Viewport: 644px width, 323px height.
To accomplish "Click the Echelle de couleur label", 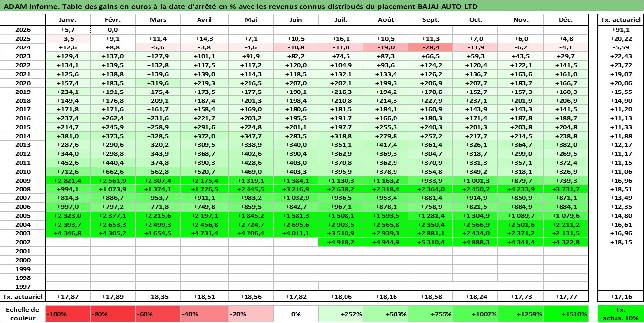I will [23, 314].
